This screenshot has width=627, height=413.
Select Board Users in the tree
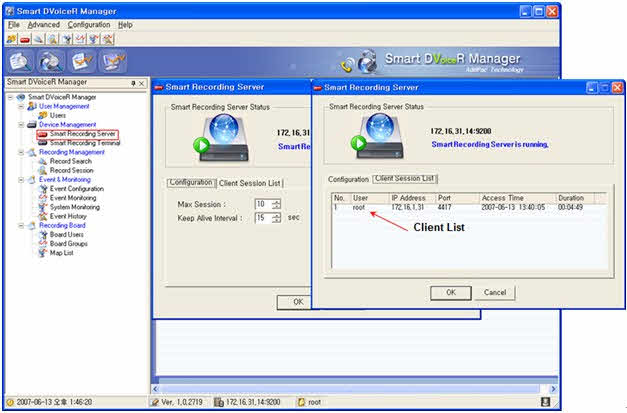pyautogui.click(x=69, y=235)
